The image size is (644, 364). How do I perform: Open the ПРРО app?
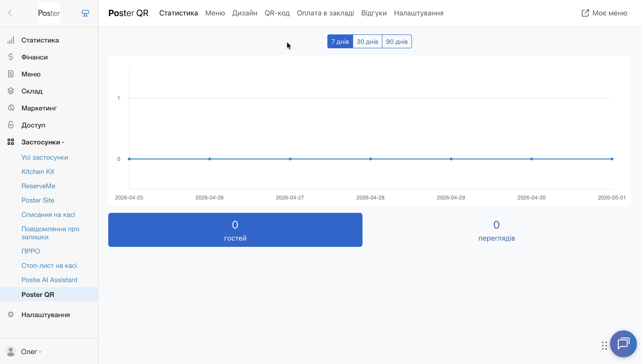pyautogui.click(x=31, y=251)
